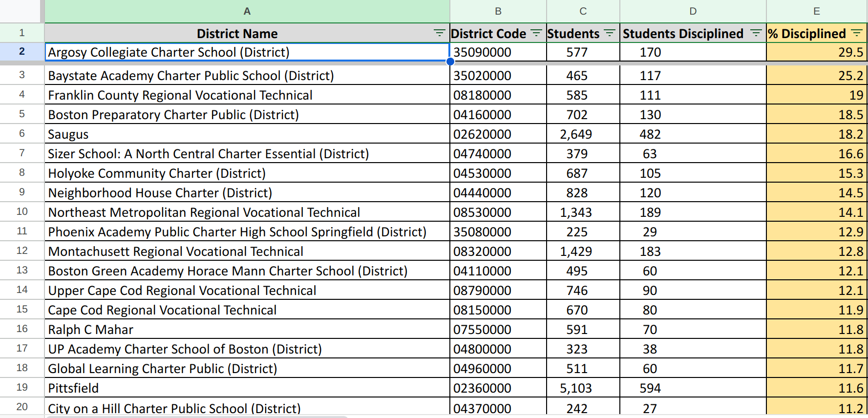Open the Students Disciplined column filter
This screenshot has width=868, height=418.
pos(756,33)
